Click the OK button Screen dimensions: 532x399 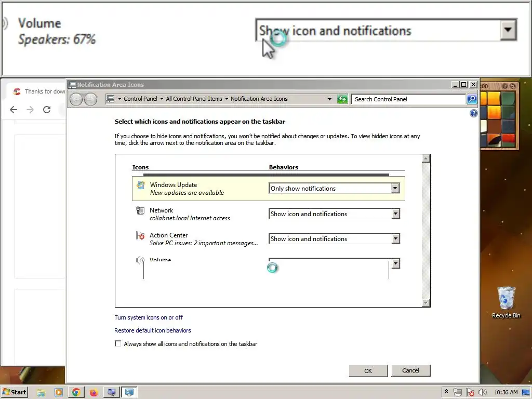[368, 371]
